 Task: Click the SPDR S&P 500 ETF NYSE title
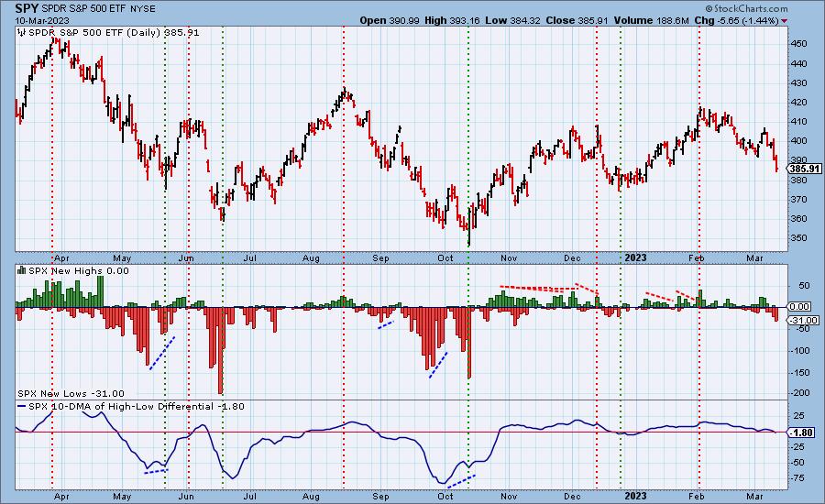tap(98, 9)
